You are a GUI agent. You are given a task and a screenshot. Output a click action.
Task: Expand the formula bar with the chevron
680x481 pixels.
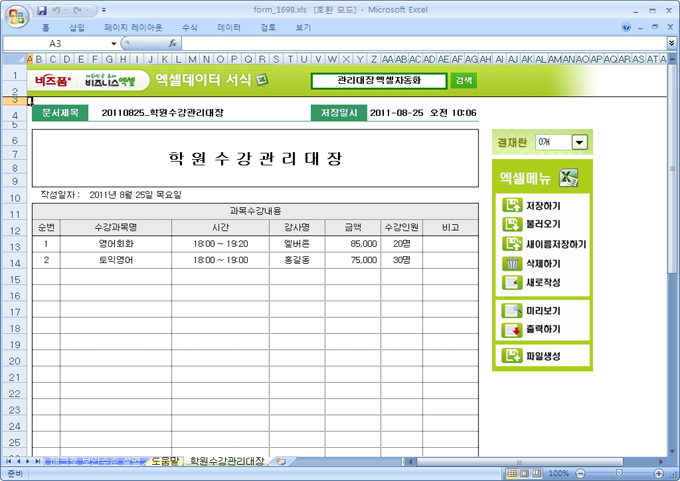pos(671,43)
